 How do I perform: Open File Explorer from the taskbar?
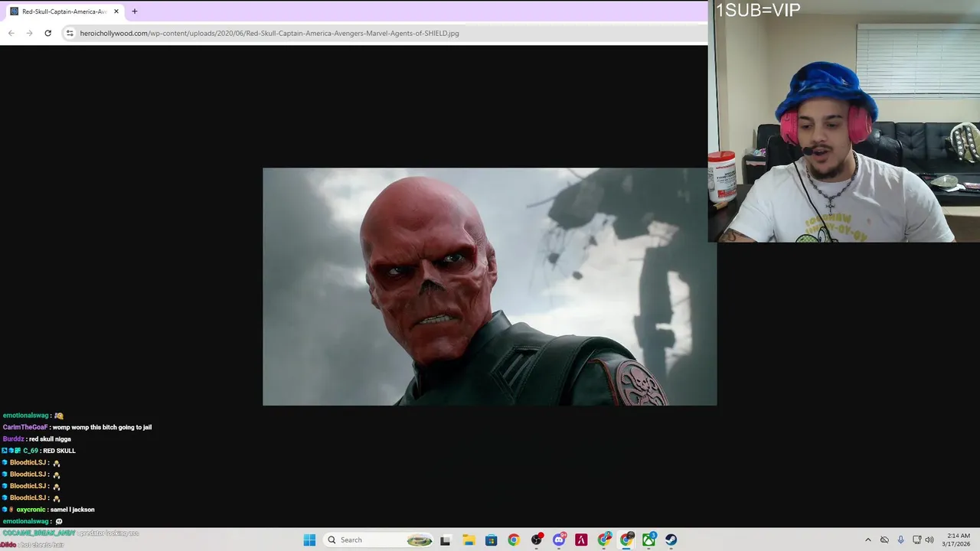pyautogui.click(x=469, y=540)
